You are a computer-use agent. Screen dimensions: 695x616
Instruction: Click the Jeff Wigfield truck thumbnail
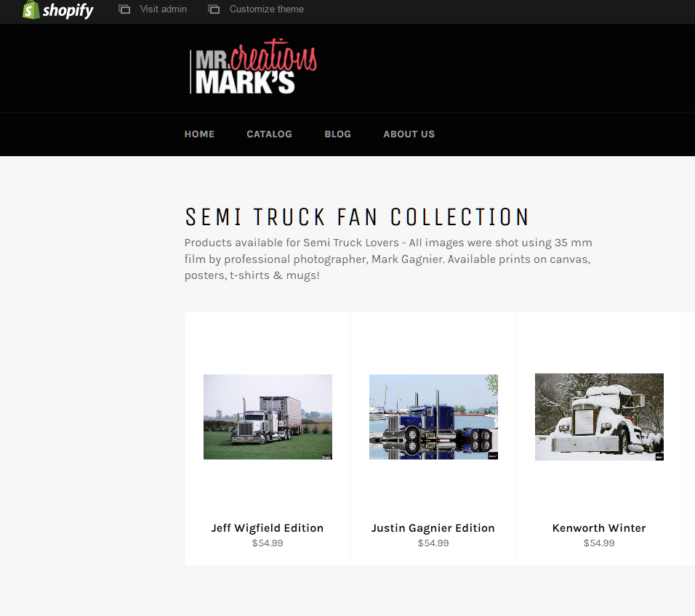[268, 417]
